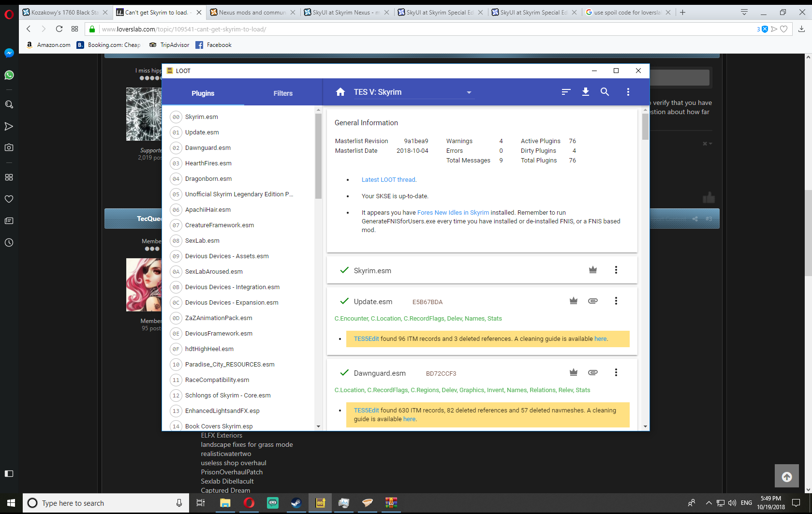
Task: Click the LOOT update masterlist download icon
Action: [585, 92]
